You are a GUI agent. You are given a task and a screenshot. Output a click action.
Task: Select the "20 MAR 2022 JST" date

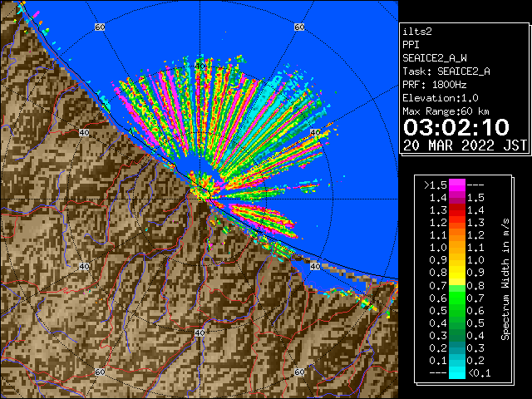point(465,145)
